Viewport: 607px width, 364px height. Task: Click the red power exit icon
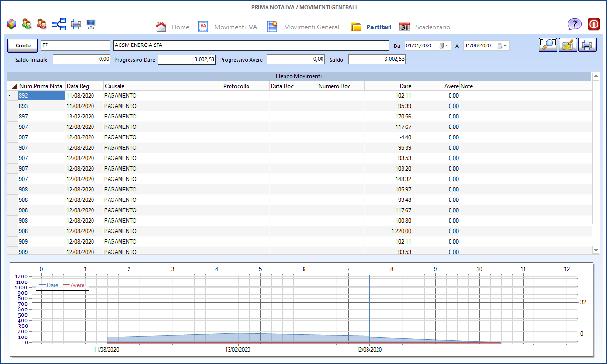pyautogui.click(x=594, y=25)
